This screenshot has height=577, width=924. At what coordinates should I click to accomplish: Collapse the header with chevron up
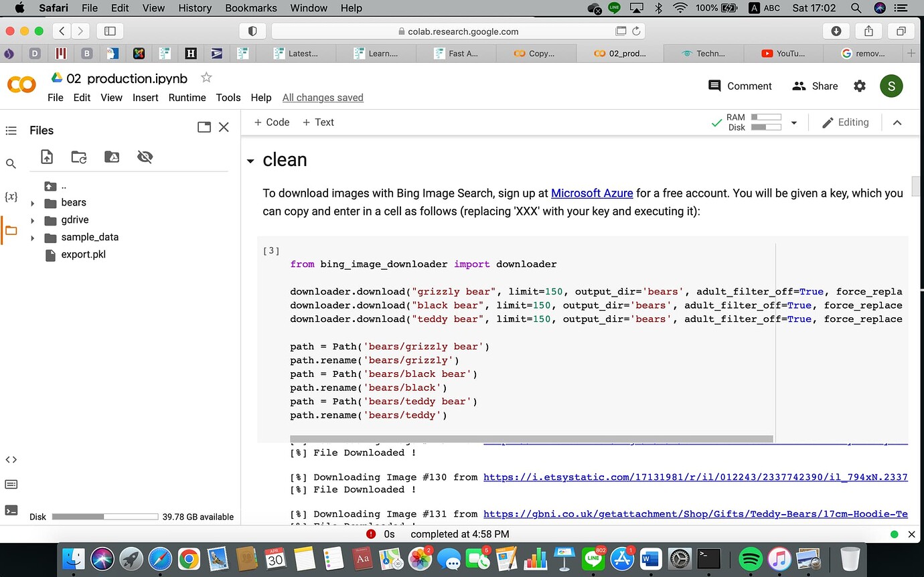click(x=897, y=122)
